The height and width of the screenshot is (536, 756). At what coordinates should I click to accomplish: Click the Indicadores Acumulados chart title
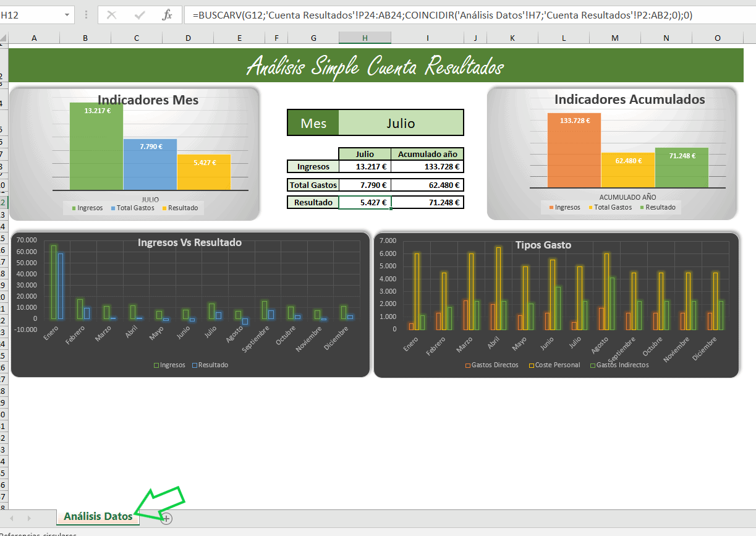(629, 99)
